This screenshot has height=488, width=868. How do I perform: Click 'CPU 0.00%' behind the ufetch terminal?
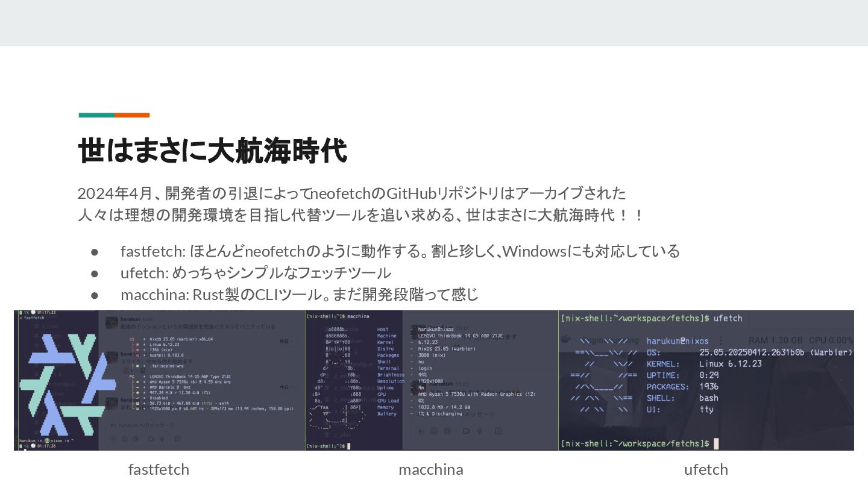tap(831, 340)
